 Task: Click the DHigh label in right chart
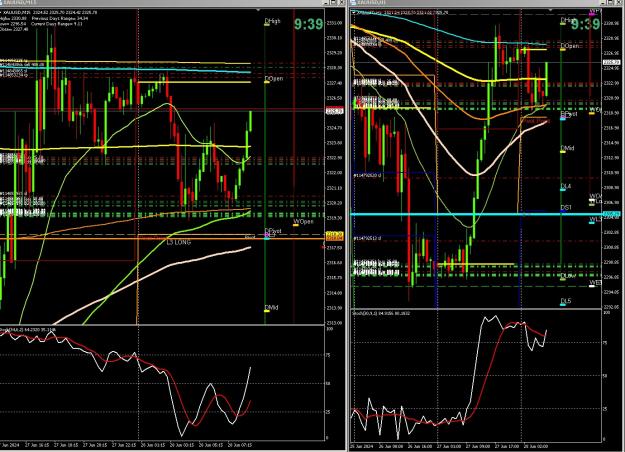coord(568,20)
